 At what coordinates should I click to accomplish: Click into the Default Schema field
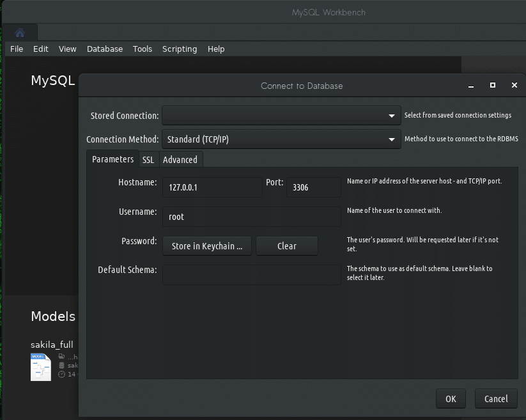point(251,275)
